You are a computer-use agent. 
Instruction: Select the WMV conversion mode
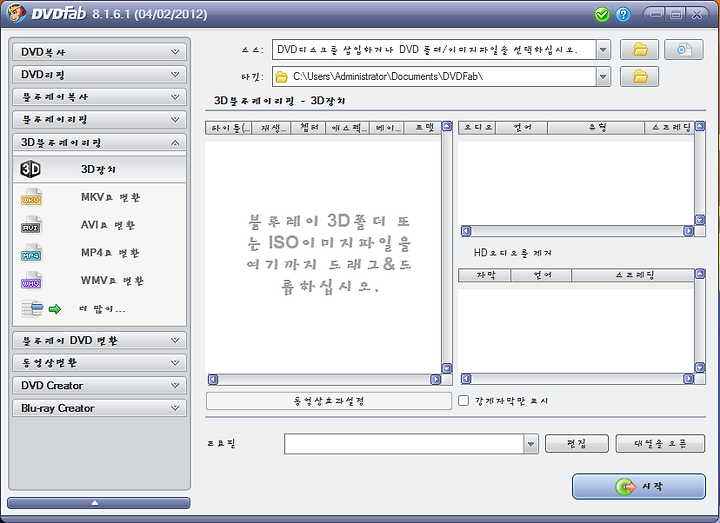[100, 281]
